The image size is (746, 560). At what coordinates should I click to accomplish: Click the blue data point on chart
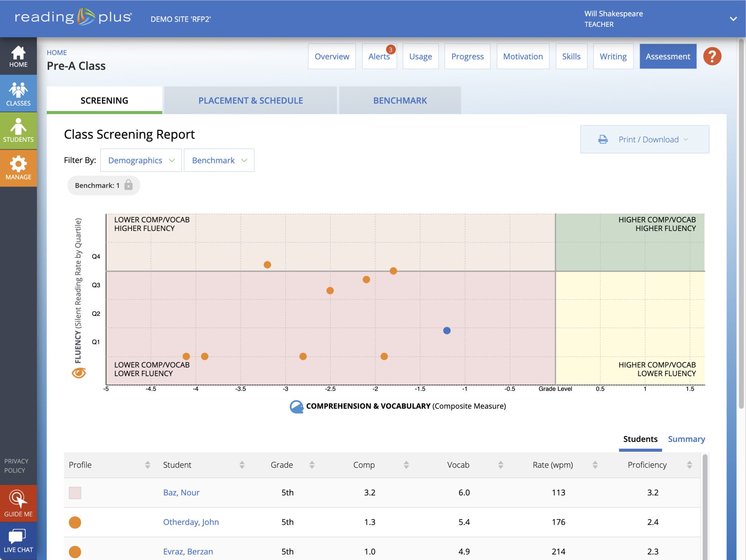pos(447,330)
